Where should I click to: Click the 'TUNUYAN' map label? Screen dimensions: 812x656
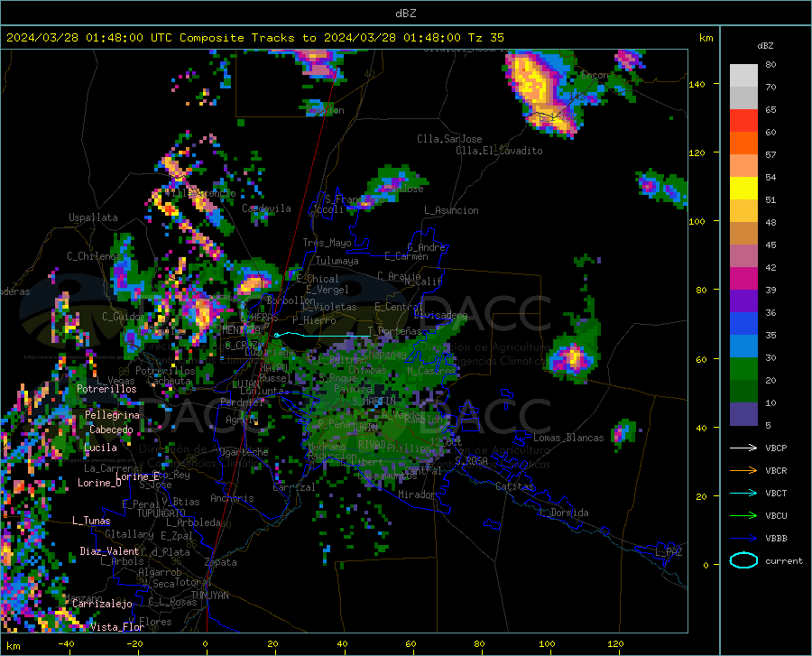click(x=209, y=596)
